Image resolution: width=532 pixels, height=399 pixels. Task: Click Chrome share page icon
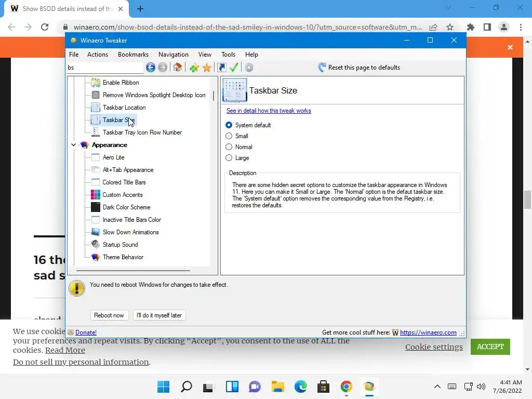pos(433,27)
